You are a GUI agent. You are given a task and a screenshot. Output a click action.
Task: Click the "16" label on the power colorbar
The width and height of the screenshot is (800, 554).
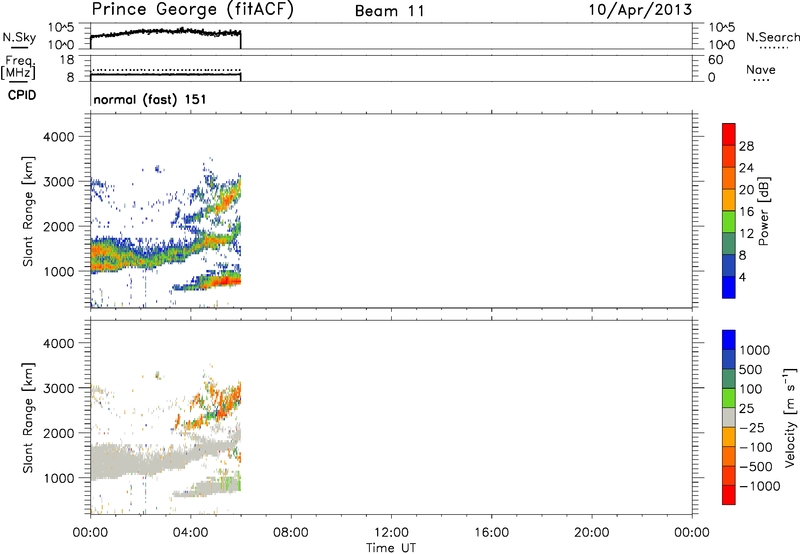coord(746,212)
